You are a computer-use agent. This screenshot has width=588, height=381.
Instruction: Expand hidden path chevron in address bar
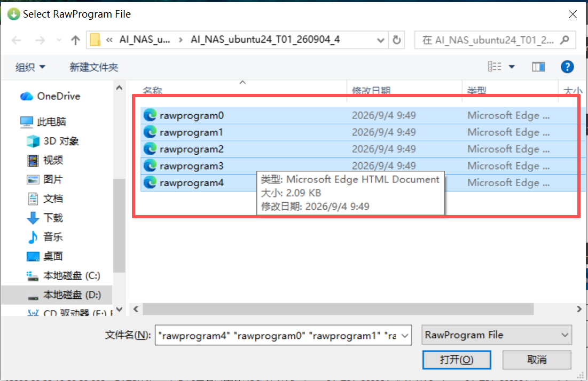[109, 39]
